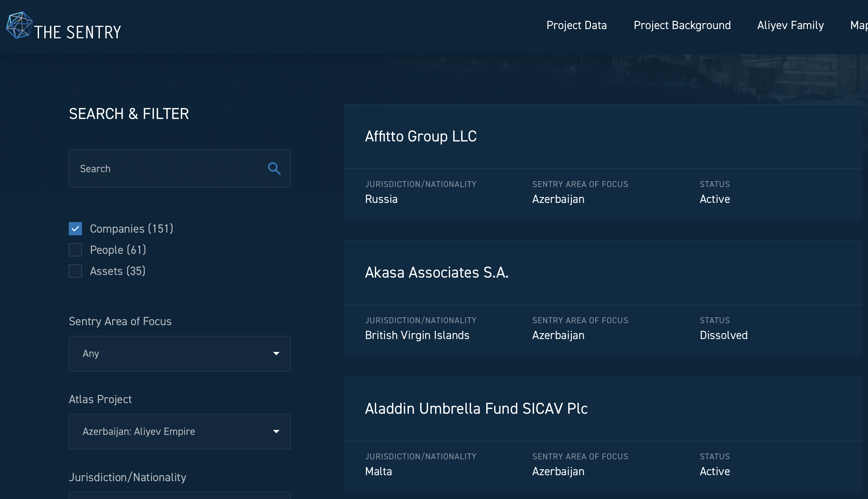Viewport: 868px width, 499px height.
Task: Expand Sentry Area of Focus dropdown
Action: point(179,353)
